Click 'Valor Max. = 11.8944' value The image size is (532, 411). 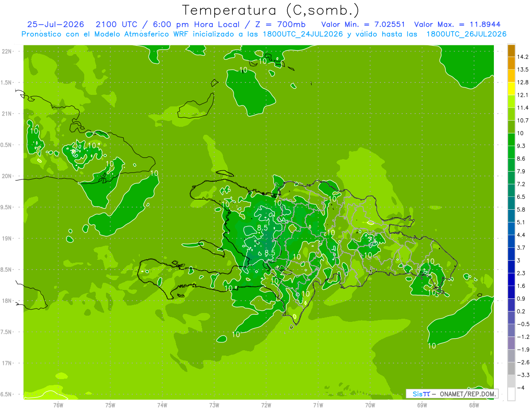457,24
